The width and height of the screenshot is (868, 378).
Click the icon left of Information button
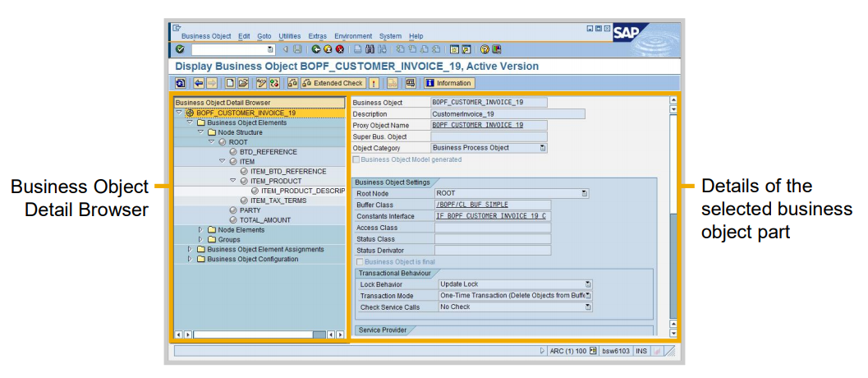[411, 83]
